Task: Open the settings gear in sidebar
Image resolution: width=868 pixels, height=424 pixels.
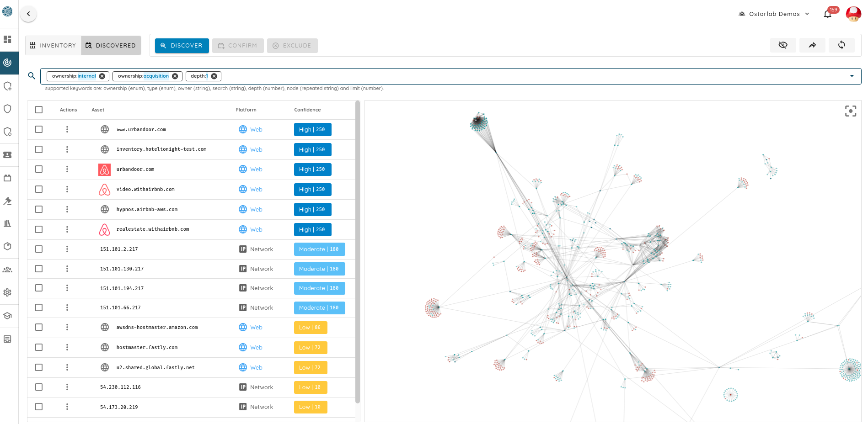Action: pyautogui.click(x=7, y=292)
